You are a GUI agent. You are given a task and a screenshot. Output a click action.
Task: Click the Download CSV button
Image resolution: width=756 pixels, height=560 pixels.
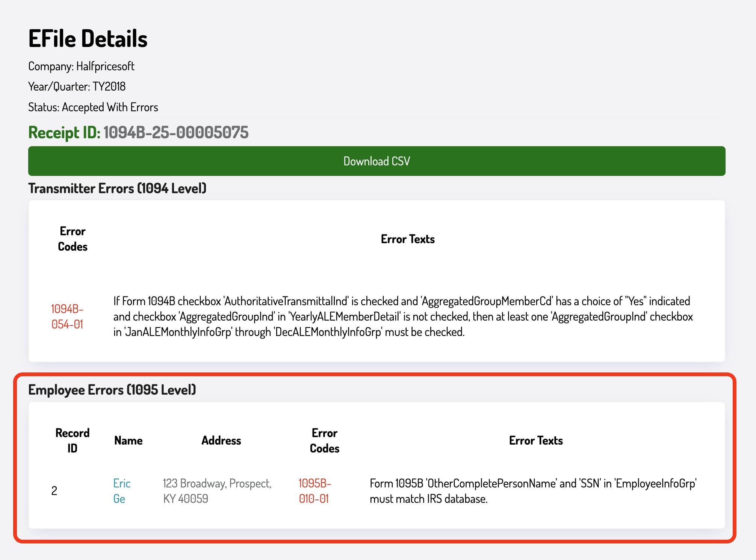coord(376,161)
